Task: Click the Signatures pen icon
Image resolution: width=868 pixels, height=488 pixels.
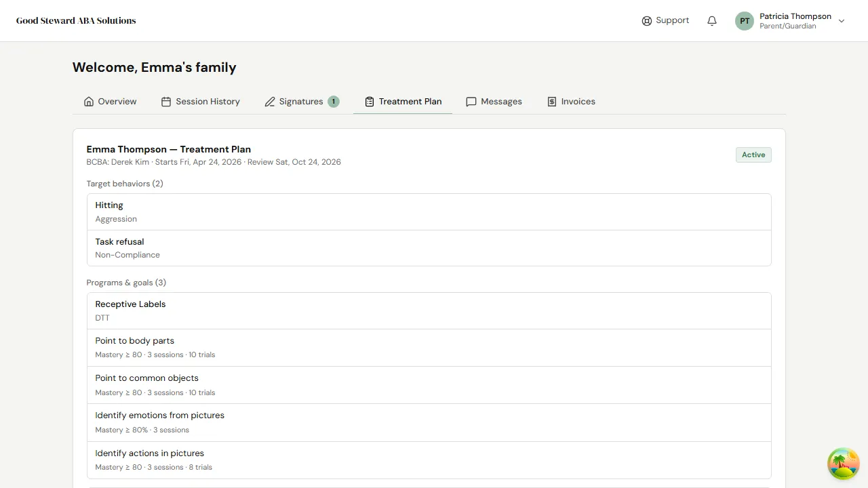Action: [270, 102]
